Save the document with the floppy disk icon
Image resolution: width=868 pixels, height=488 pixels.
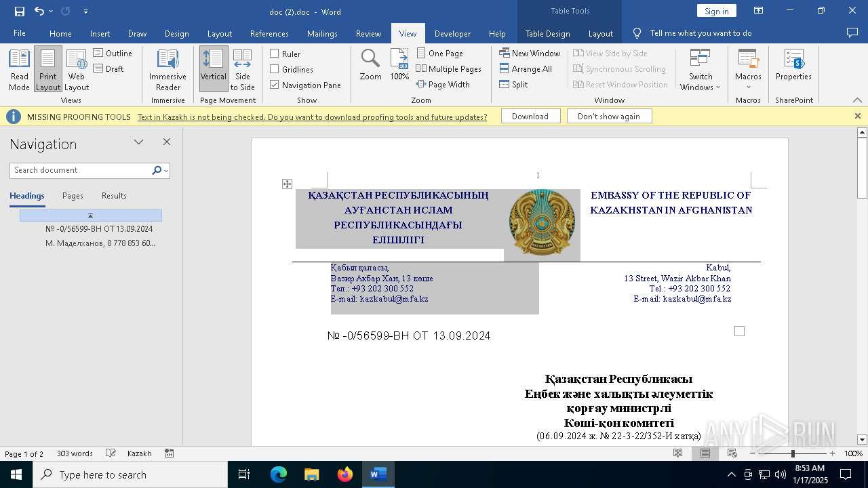[x=20, y=12]
